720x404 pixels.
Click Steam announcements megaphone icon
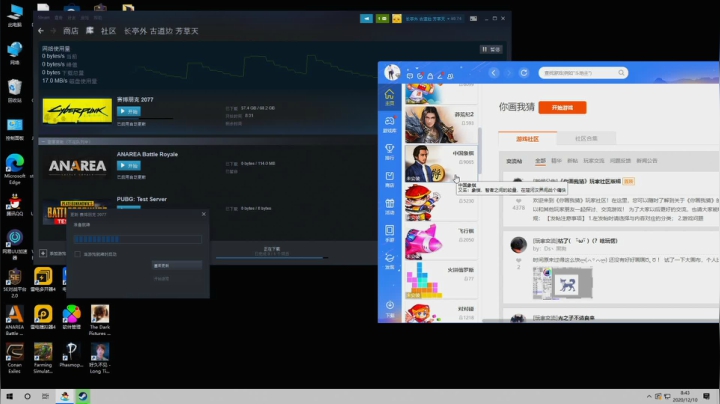366,18
